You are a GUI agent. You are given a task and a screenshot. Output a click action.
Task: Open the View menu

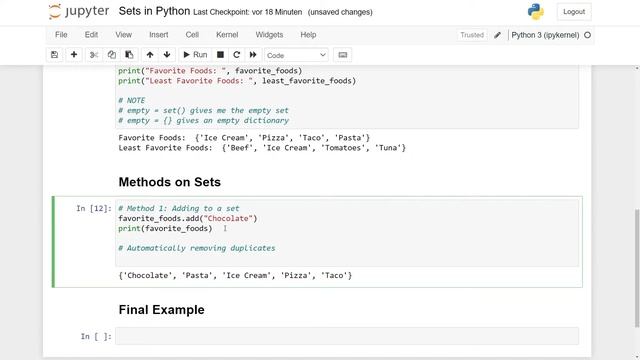pyautogui.click(x=123, y=35)
